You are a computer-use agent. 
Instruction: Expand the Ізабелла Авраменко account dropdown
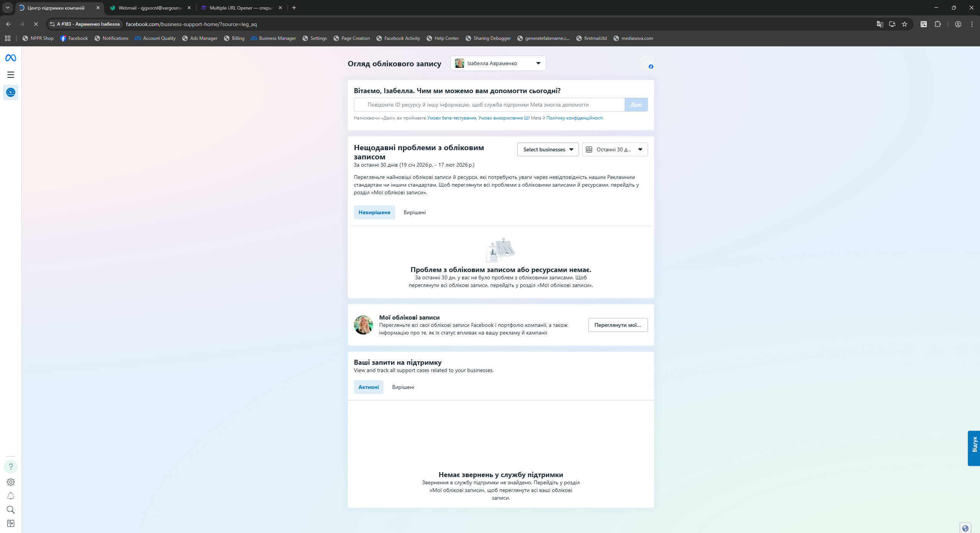coord(498,63)
